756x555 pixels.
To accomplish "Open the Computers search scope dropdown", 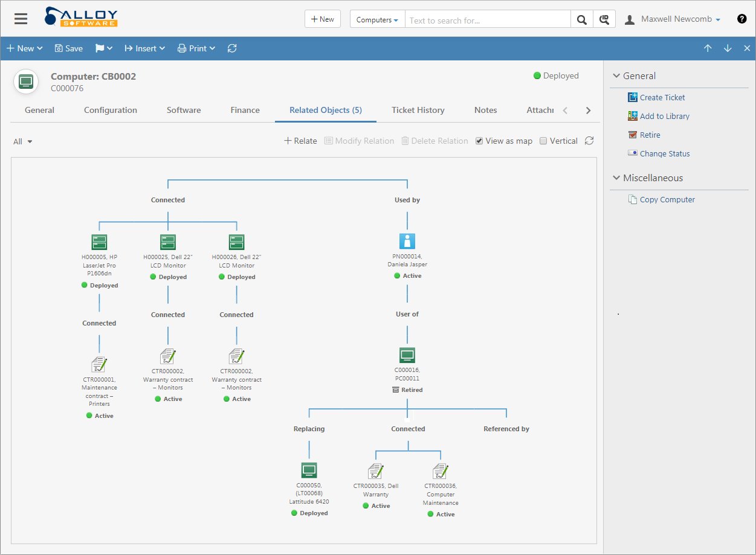I will coord(377,19).
